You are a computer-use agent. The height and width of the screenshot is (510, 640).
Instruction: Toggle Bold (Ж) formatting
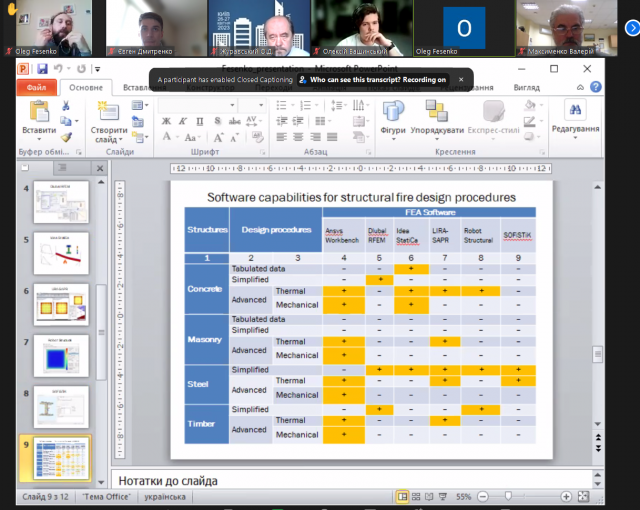coord(166,121)
